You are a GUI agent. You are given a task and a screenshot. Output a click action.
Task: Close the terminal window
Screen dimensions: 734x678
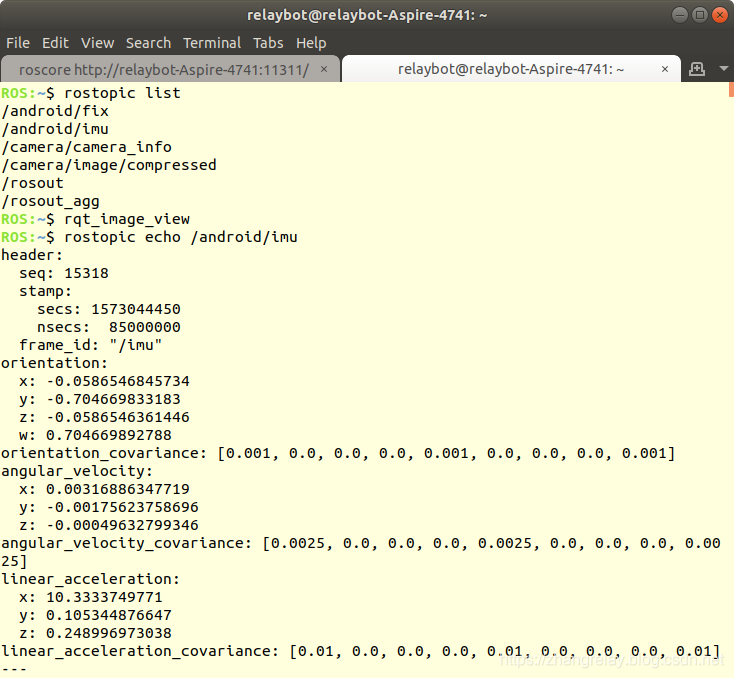719,15
